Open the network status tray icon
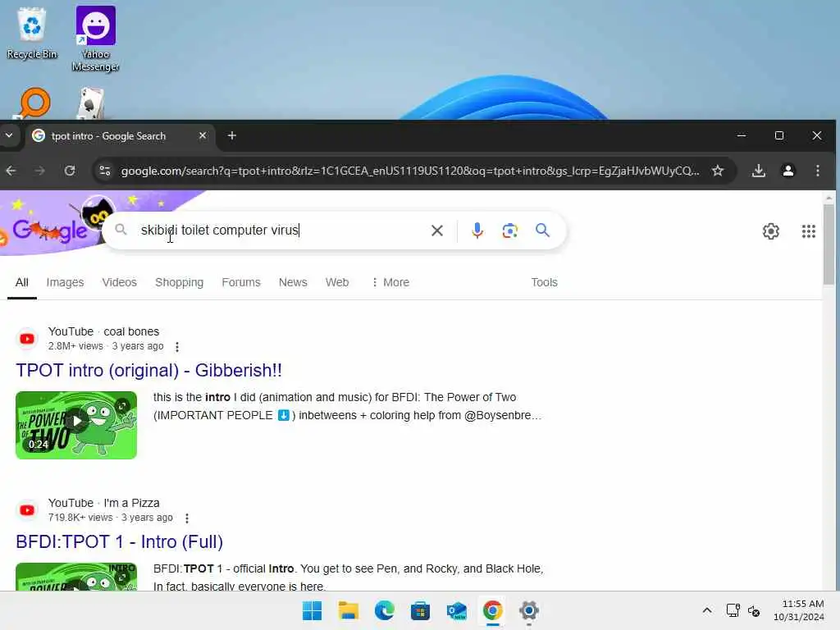The image size is (840, 630). [733, 610]
